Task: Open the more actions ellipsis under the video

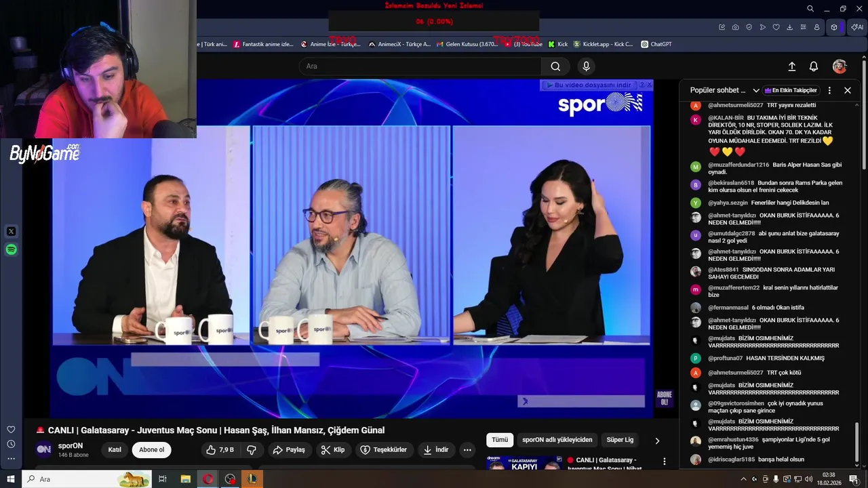Action: pos(467,450)
